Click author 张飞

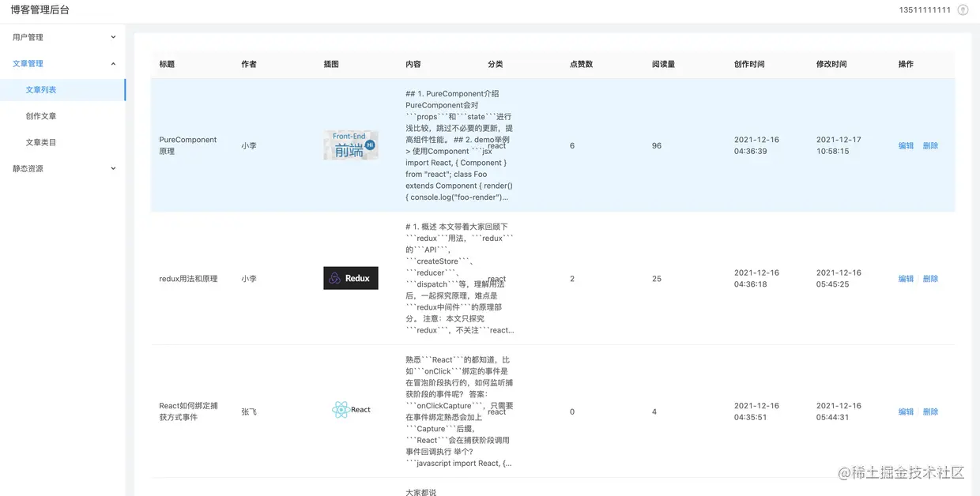[249, 411]
